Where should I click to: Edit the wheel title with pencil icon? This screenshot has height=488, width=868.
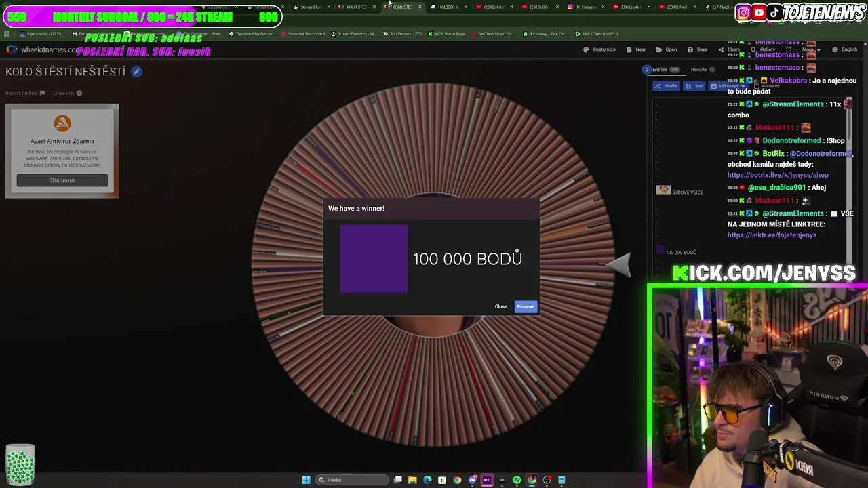tap(136, 71)
